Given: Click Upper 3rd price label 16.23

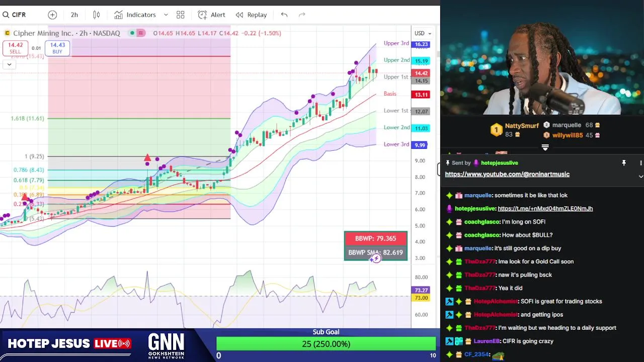Looking at the screenshot, I should coord(420,44).
